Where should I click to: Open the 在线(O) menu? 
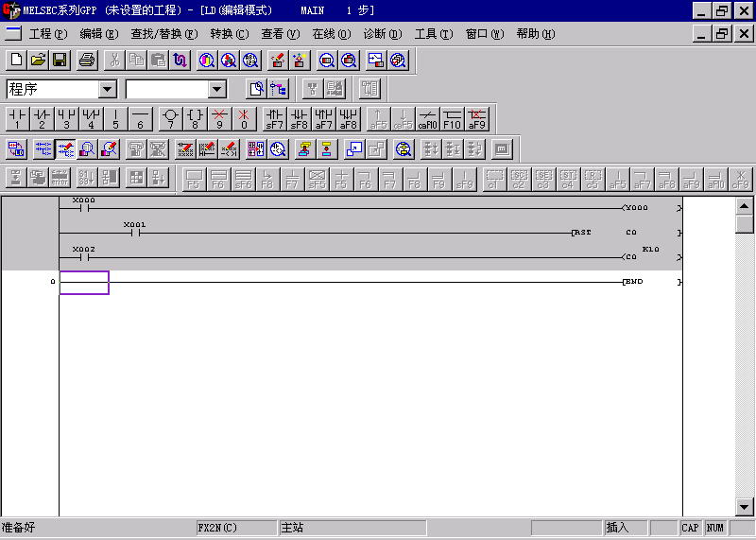(x=331, y=34)
